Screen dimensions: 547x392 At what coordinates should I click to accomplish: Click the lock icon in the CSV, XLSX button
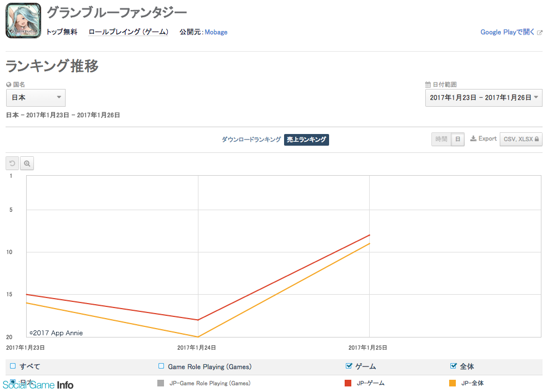click(x=536, y=139)
